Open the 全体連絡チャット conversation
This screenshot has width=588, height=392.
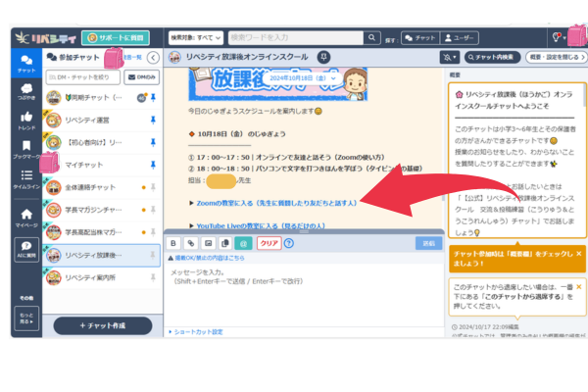pyautogui.click(x=92, y=187)
